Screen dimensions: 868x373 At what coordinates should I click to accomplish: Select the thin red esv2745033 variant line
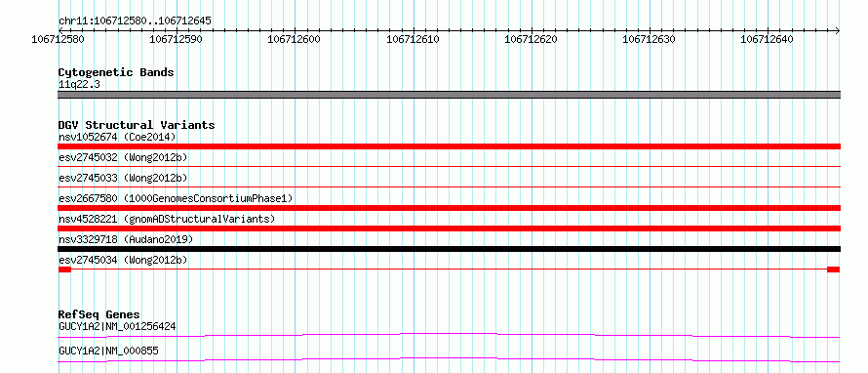[449, 187]
